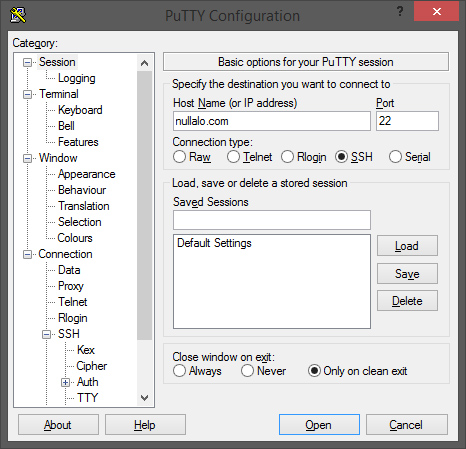Click the Help button
The height and width of the screenshot is (449, 466).
point(145,425)
